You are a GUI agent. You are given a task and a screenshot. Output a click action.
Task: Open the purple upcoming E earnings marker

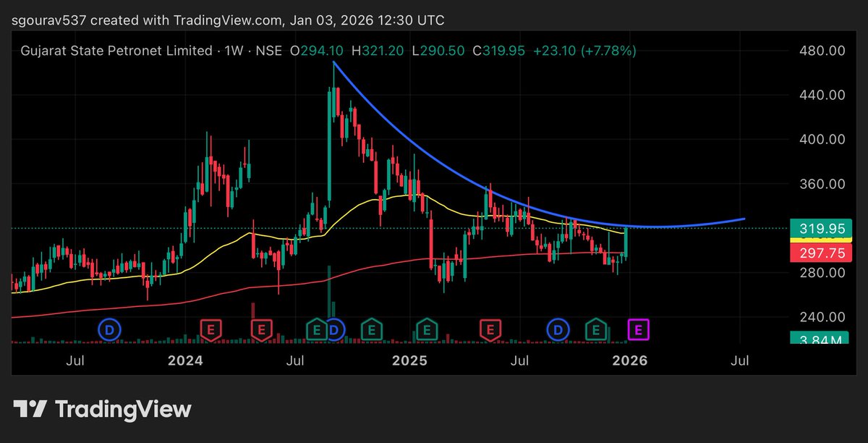638,330
